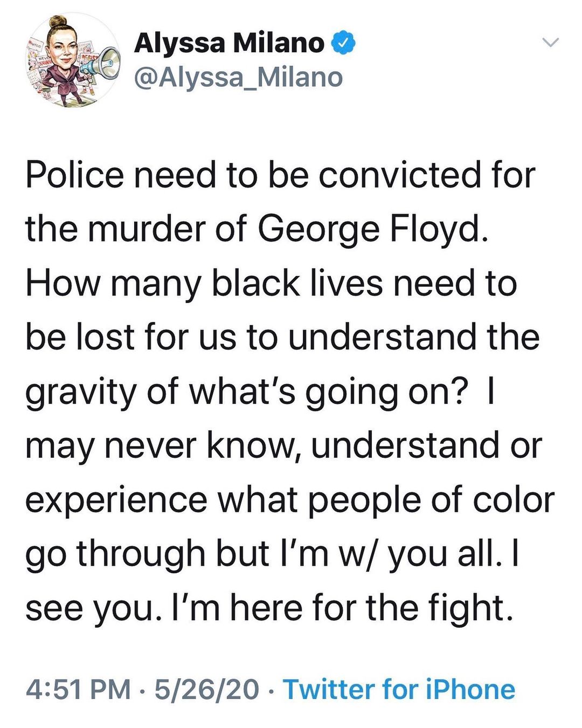Click the @Alyssa_Milano handle

(238, 77)
